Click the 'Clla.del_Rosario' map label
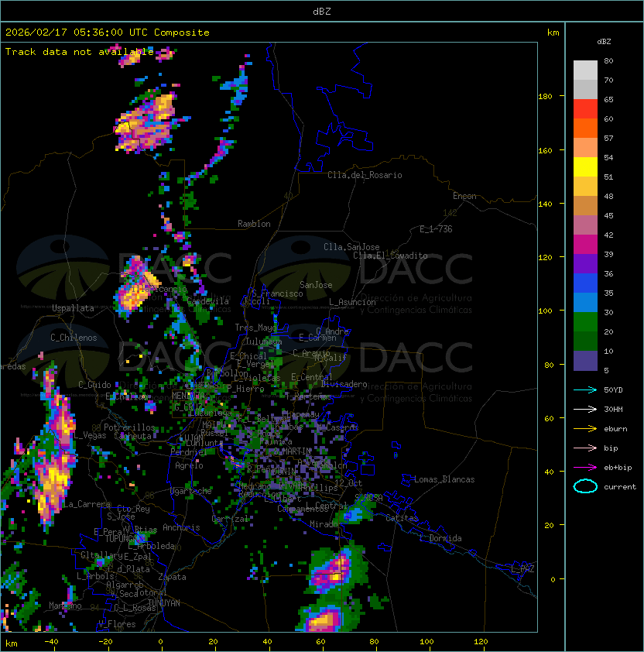Image resolution: width=644 pixels, height=652 pixels. tap(365, 175)
